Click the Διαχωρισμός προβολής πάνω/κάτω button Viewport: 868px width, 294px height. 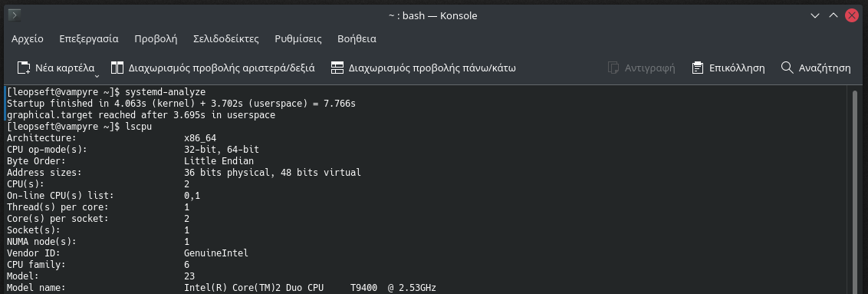pyautogui.click(x=423, y=68)
